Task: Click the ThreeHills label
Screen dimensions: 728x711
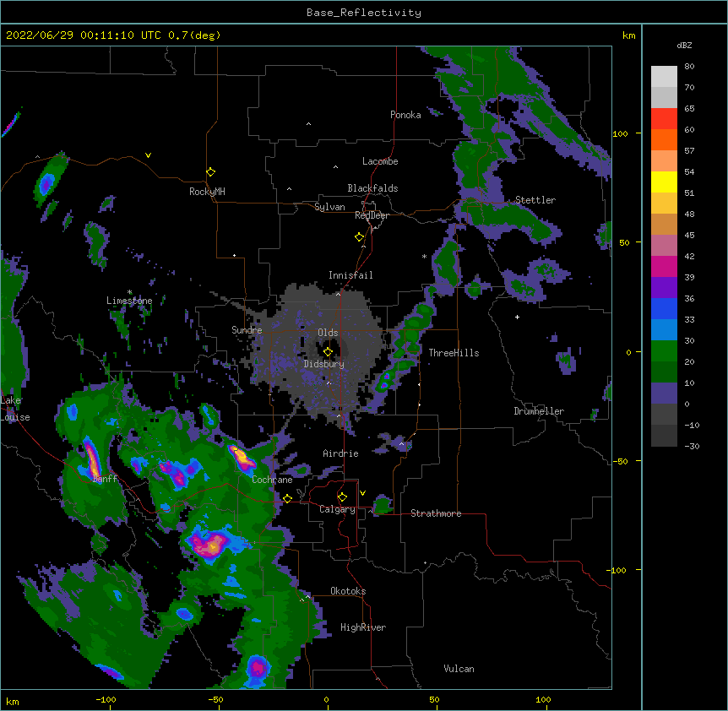Action: [454, 353]
